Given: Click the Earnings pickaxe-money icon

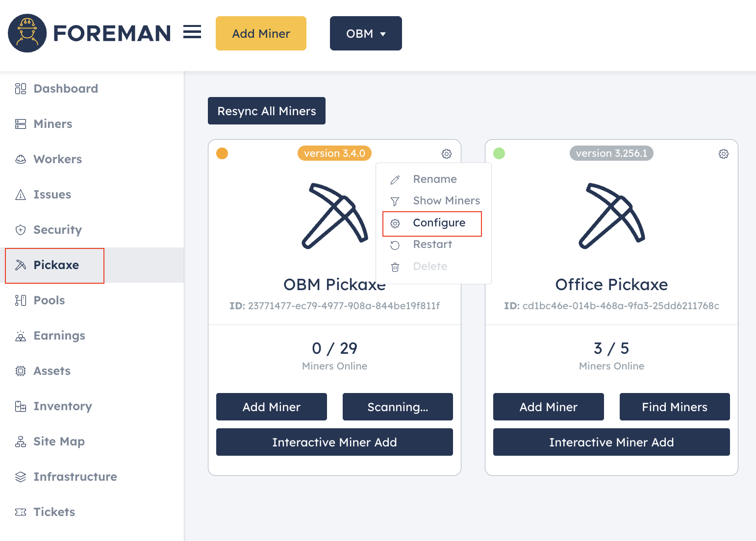Looking at the screenshot, I should coord(20,336).
